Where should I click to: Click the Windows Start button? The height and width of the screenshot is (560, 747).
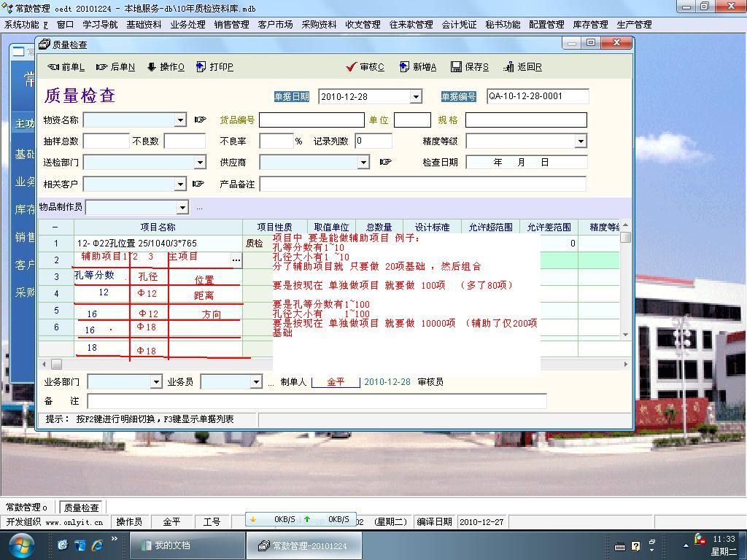[21, 545]
